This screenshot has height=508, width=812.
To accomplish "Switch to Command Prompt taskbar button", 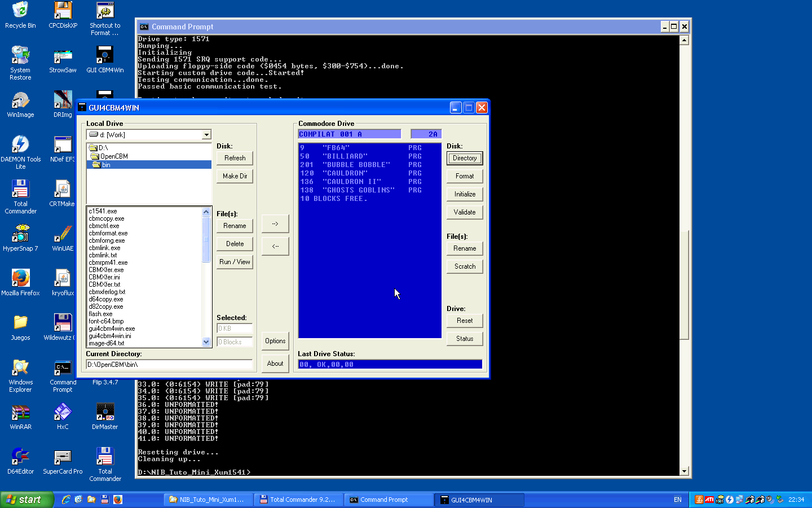I will [x=387, y=500].
